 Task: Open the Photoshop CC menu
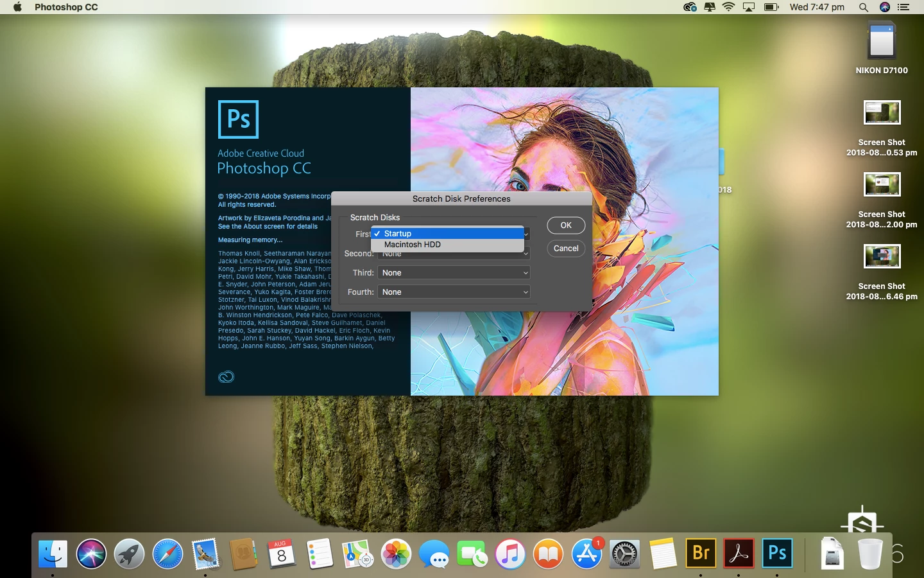coord(66,7)
